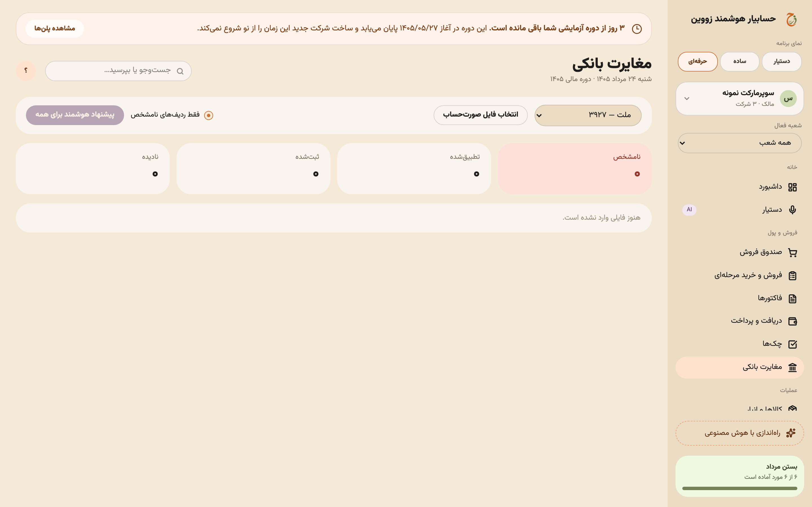The height and width of the screenshot is (507, 812).
Task: Click the bank icon for مغایرت بانکی
Action: tap(792, 368)
